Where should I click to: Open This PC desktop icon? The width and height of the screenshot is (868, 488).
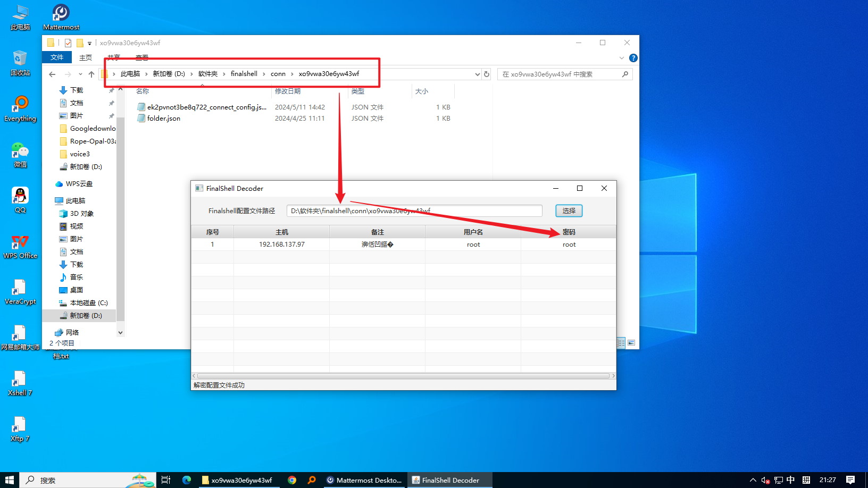pos(20,17)
